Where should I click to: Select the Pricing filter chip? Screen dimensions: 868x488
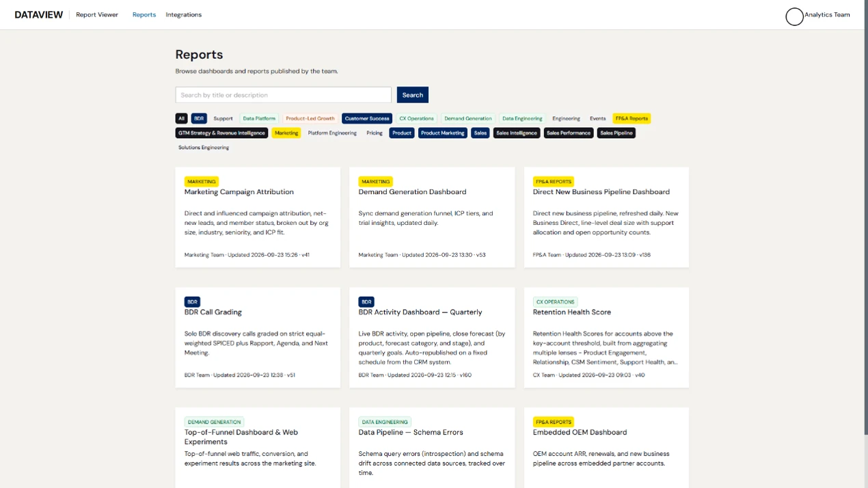375,133
